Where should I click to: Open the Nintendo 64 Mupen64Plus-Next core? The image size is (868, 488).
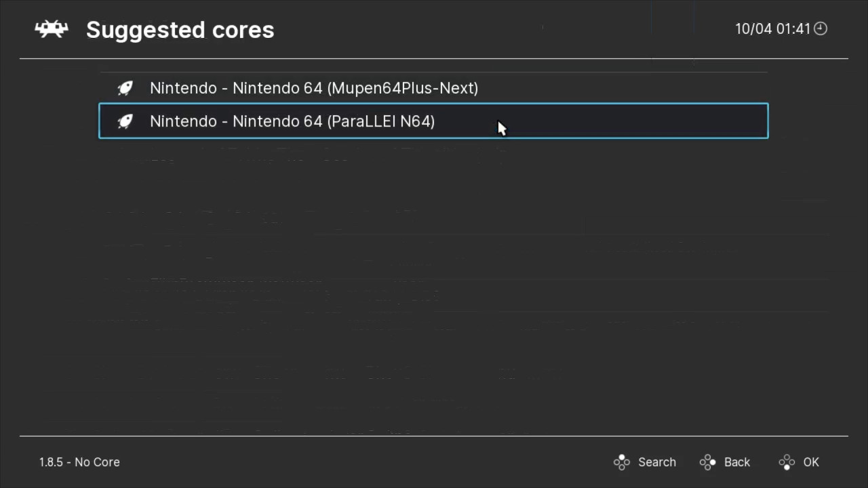click(314, 88)
